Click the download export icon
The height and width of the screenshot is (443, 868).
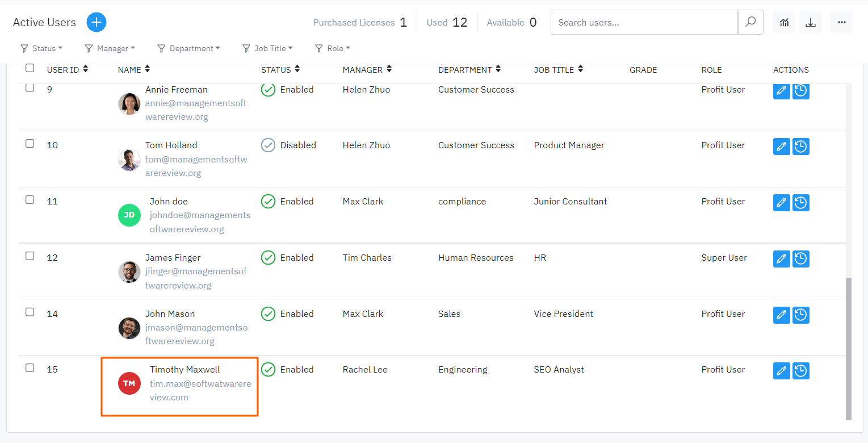pyautogui.click(x=811, y=22)
